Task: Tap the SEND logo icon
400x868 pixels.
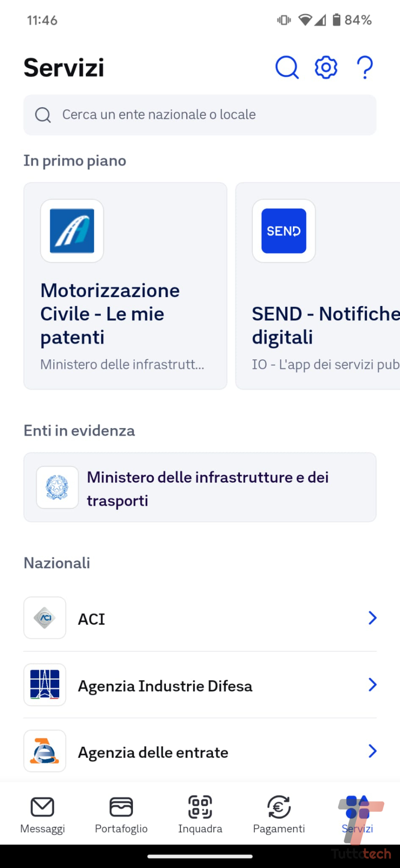Action: pos(284,231)
